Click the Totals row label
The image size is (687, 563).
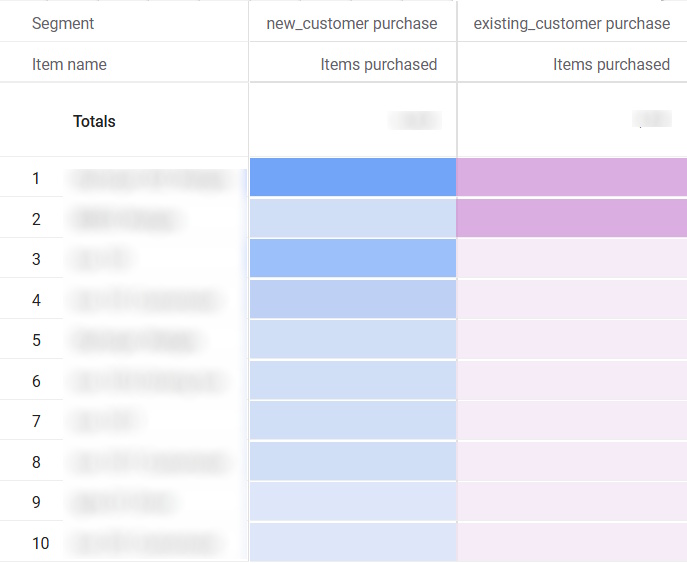[94, 121]
